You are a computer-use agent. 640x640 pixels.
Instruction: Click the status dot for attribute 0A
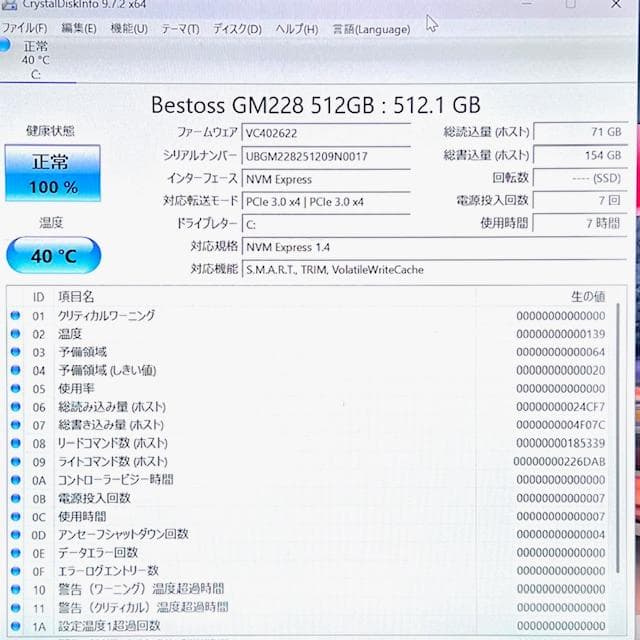pyautogui.click(x=16, y=480)
